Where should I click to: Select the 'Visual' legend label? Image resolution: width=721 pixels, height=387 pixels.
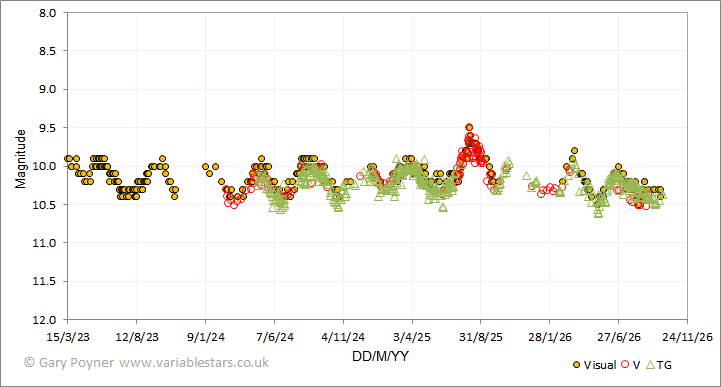(600, 365)
